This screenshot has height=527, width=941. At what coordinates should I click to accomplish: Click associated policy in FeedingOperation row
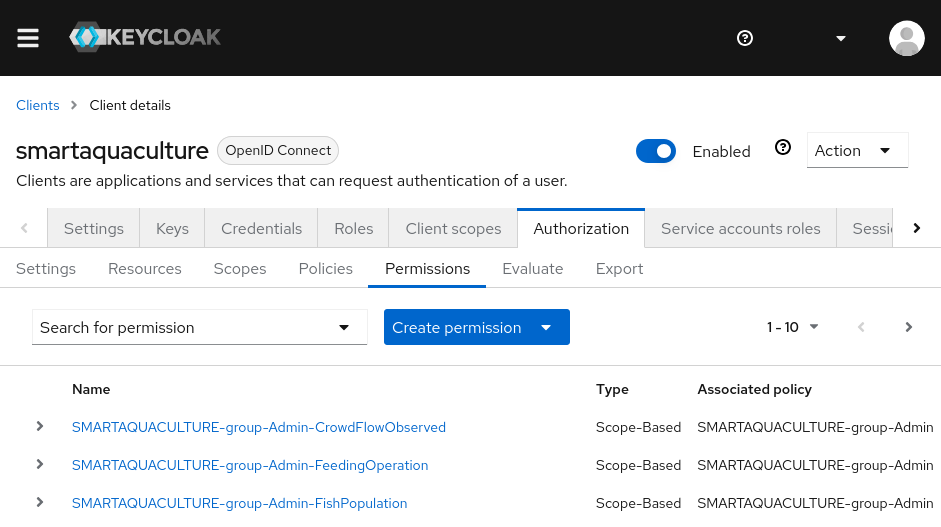point(815,465)
